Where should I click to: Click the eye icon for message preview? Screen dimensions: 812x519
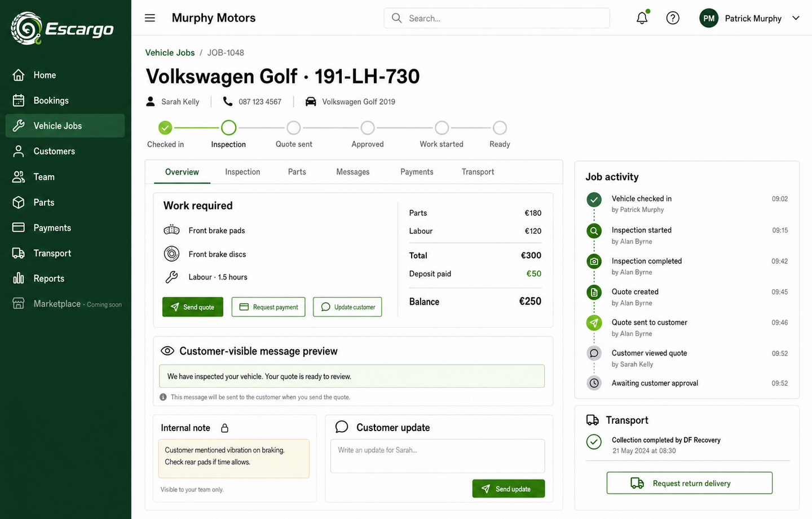click(x=167, y=351)
